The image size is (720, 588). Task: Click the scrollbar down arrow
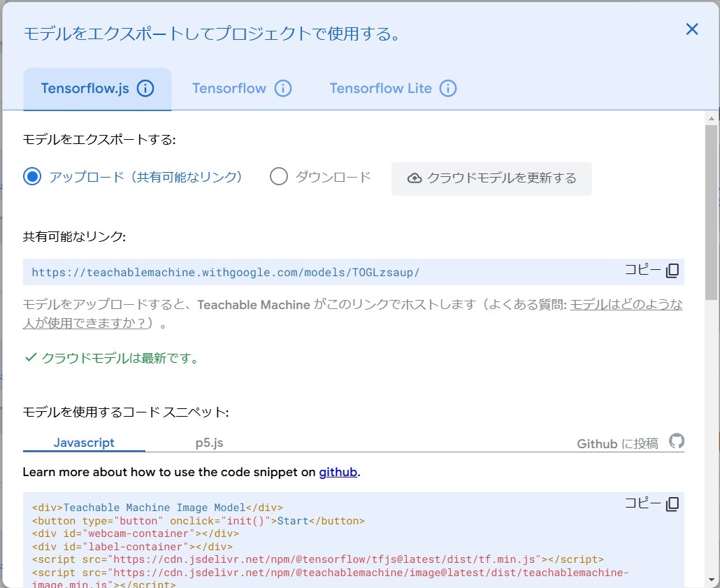[x=712, y=580]
